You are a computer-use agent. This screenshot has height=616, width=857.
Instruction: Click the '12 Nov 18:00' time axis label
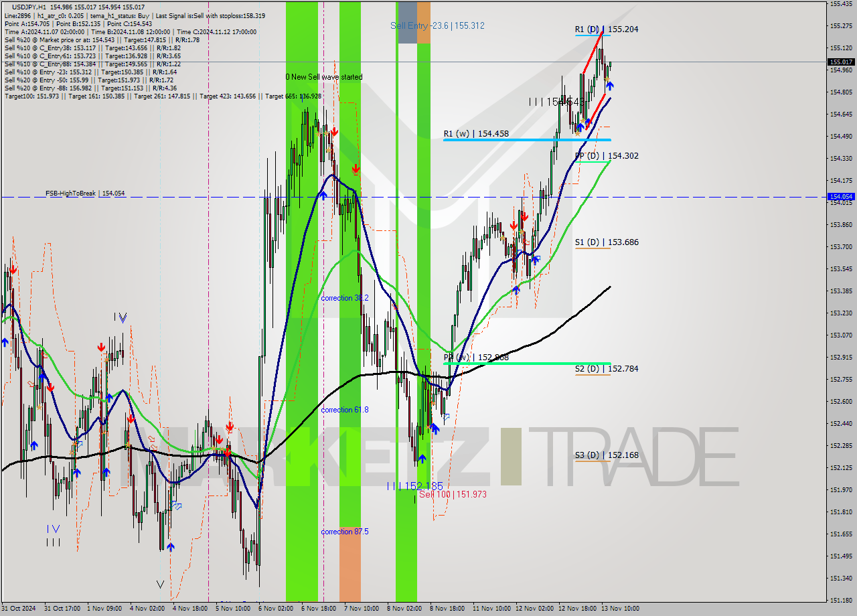(x=577, y=609)
